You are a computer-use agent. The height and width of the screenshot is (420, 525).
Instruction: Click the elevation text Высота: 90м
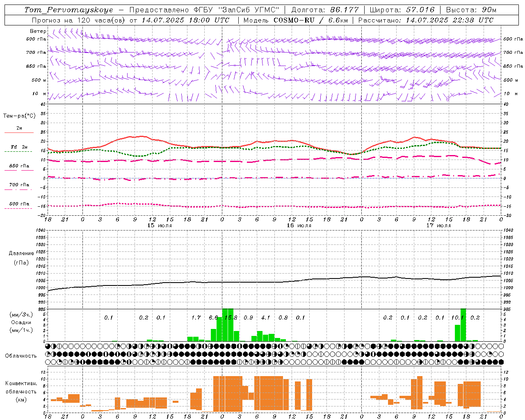pos(471,10)
